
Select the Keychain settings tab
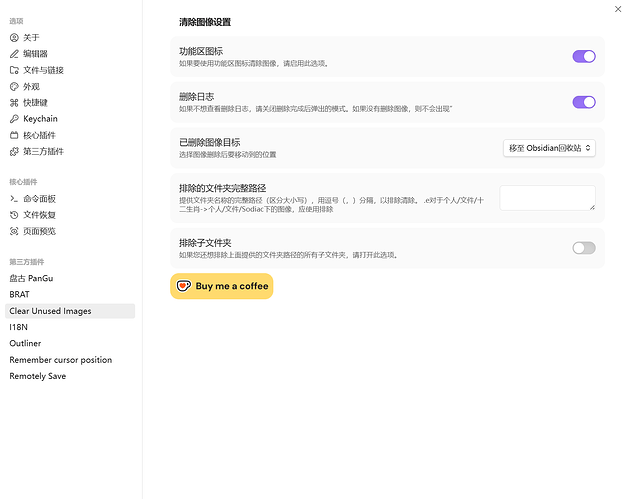(70, 119)
